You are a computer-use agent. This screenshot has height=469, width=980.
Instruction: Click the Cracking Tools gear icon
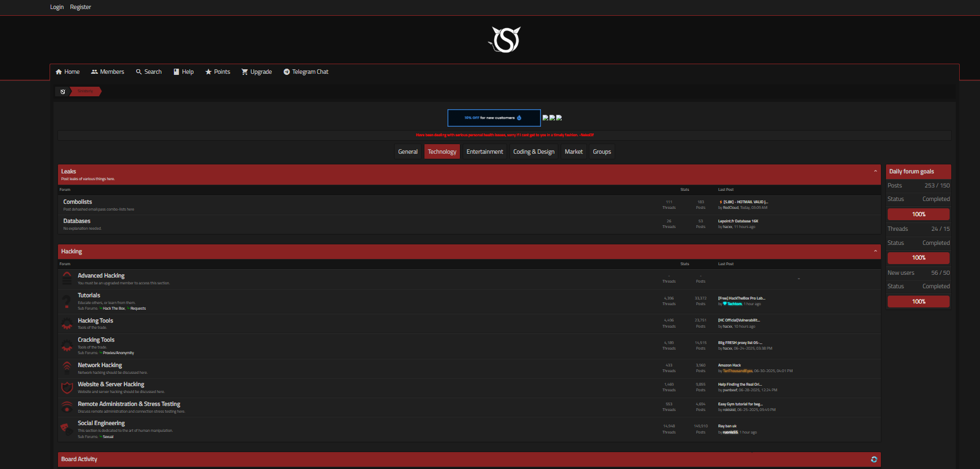tap(67, 346)
